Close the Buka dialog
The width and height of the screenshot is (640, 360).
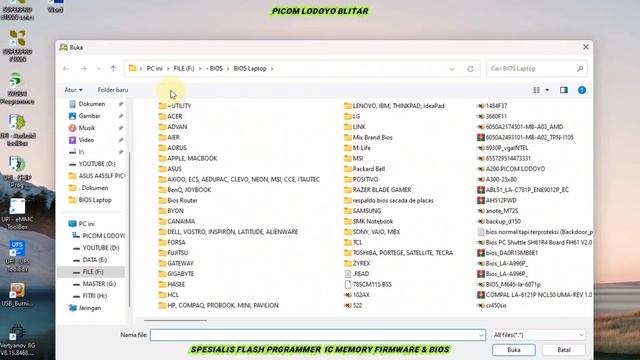586,47
